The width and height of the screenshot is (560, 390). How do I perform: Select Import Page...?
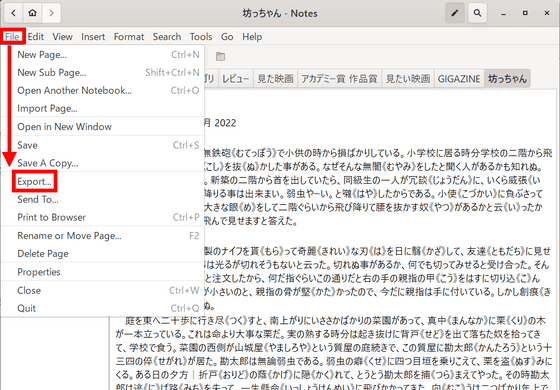pos(103,108)
